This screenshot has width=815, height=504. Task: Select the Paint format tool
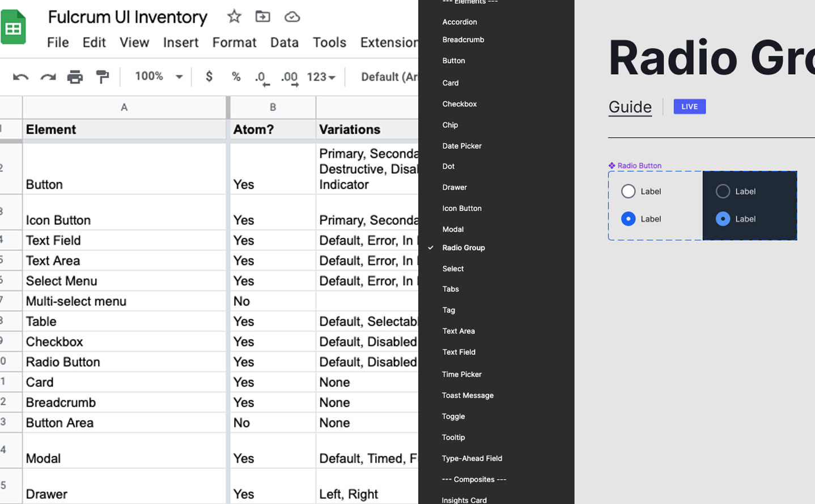click(x=102, y=76)
